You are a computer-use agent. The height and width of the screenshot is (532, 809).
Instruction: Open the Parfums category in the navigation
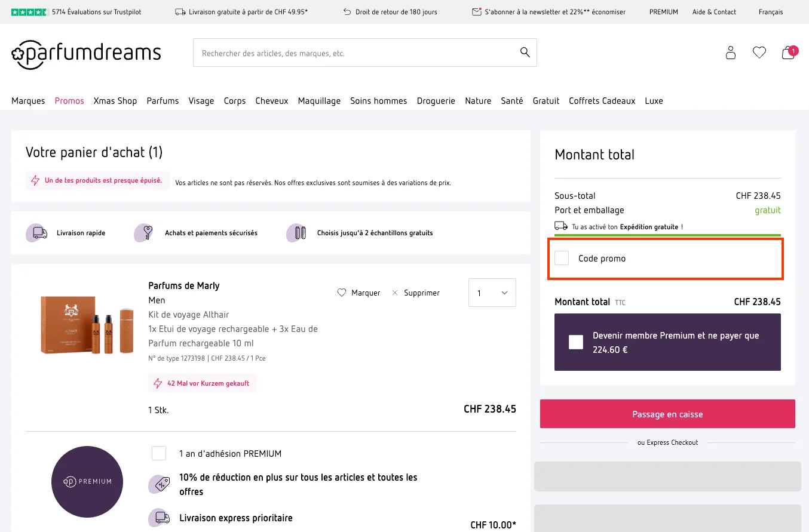163,100
